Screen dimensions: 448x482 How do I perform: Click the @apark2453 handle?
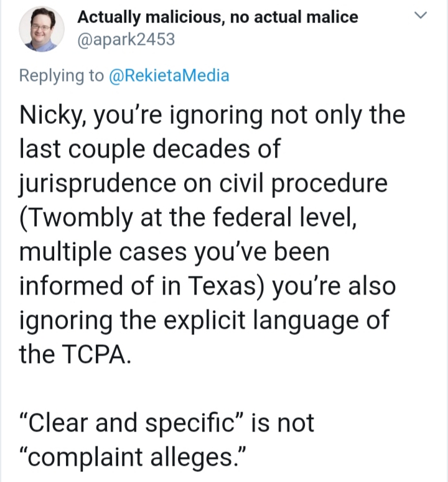[126, 39]
